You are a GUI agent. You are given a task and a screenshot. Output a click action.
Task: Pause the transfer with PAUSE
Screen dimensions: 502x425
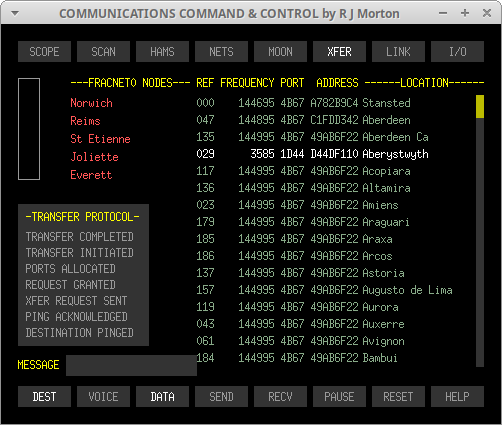[x=339, y=397]
